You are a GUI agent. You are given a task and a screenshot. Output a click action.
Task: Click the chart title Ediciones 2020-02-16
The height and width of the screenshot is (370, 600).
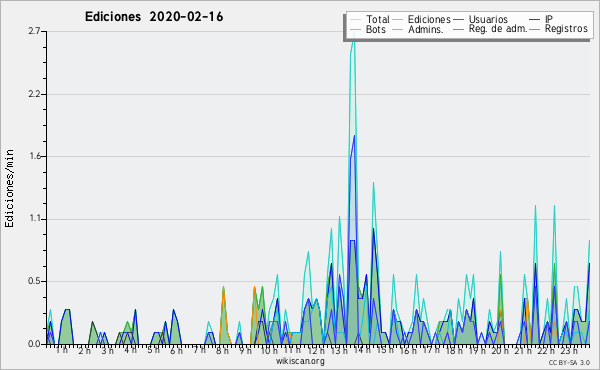coord(154,17)
